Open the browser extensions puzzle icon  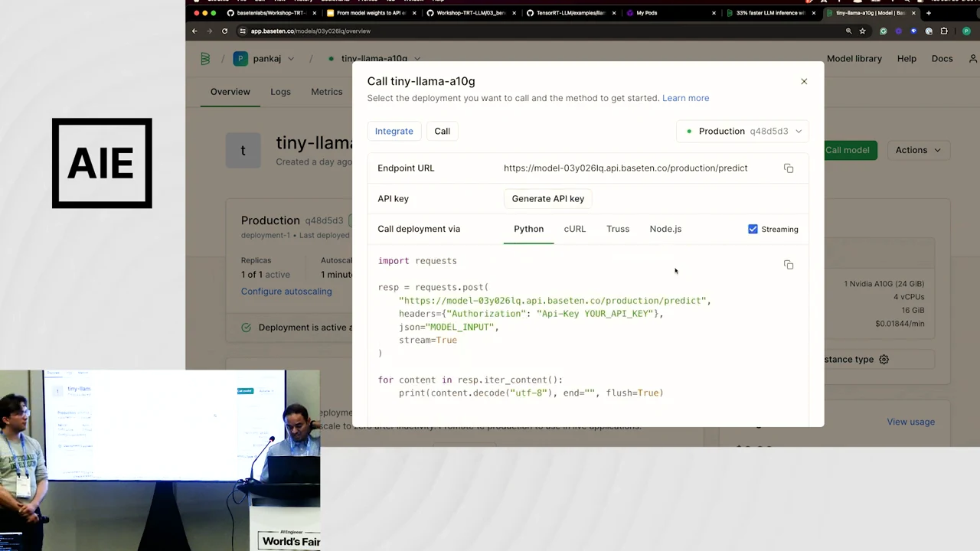pos(943,31)
